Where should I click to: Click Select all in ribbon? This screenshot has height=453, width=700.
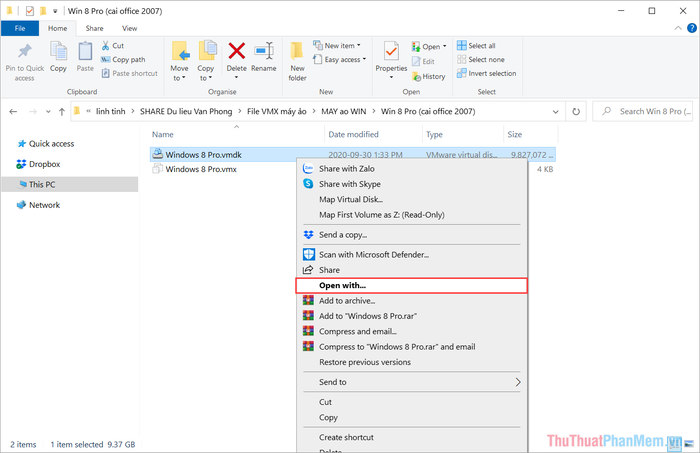[476, 46]
